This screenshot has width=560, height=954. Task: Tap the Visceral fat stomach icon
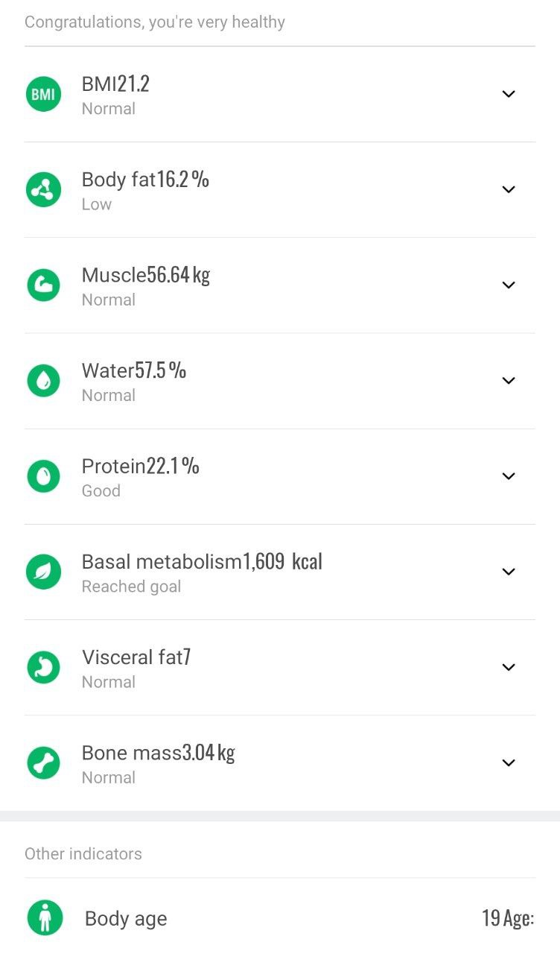coord(43,667)
